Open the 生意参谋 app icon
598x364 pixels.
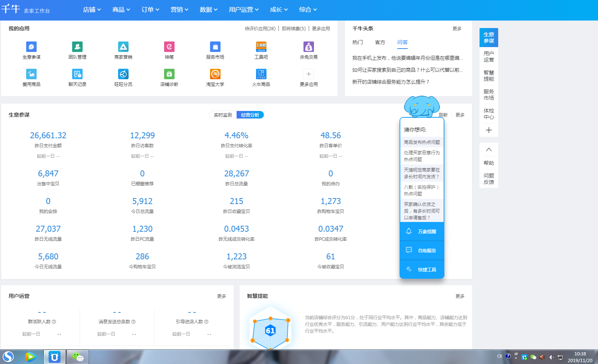[31, 47]
